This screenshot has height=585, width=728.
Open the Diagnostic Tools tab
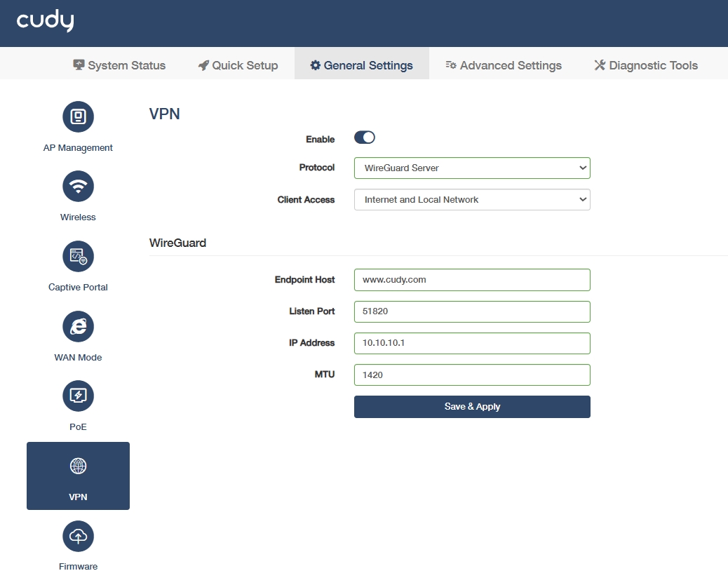tap(646, 65)
